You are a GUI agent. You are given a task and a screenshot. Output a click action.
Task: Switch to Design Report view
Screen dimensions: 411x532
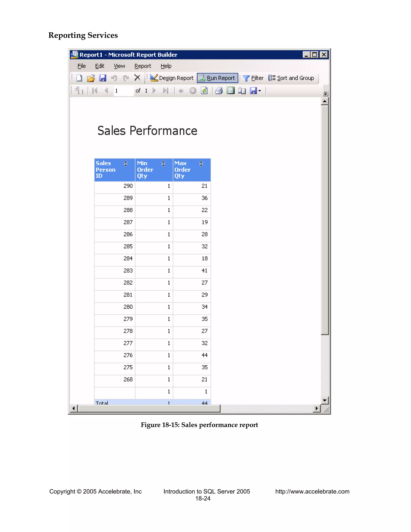(x=172, y=78)
